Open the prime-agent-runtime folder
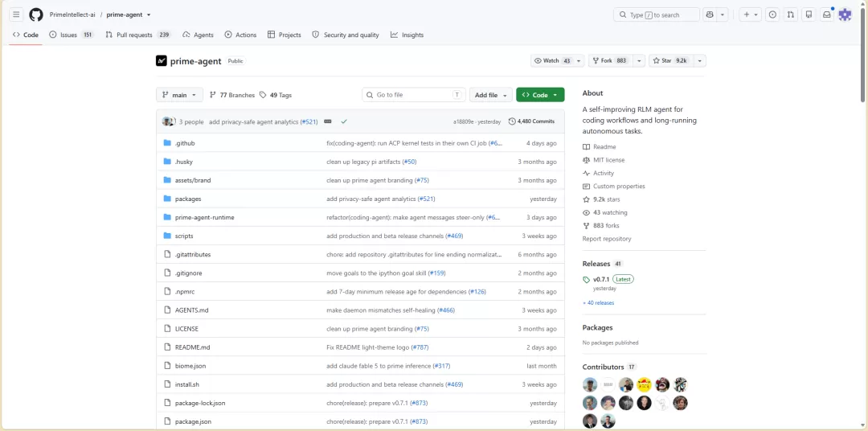 pos(204,217)
